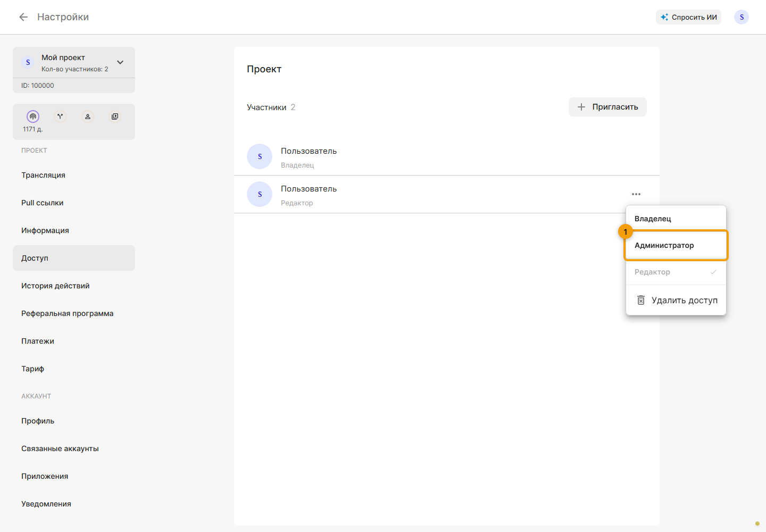Click the ID: 100000 project label
The height and width of the screenshot is (532, 766).
(x=38, y=86)
